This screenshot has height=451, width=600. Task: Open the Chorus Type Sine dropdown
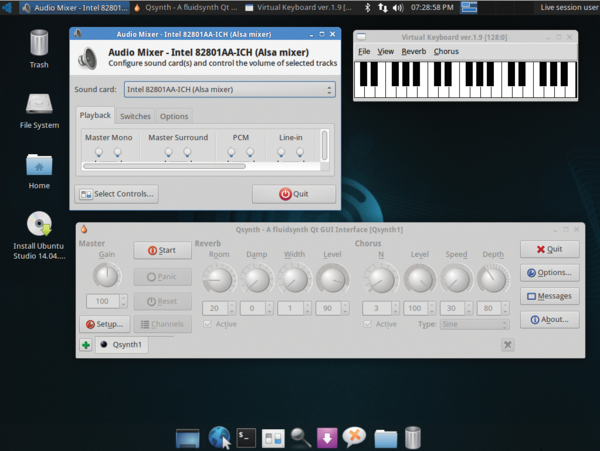tap(474, 324)
